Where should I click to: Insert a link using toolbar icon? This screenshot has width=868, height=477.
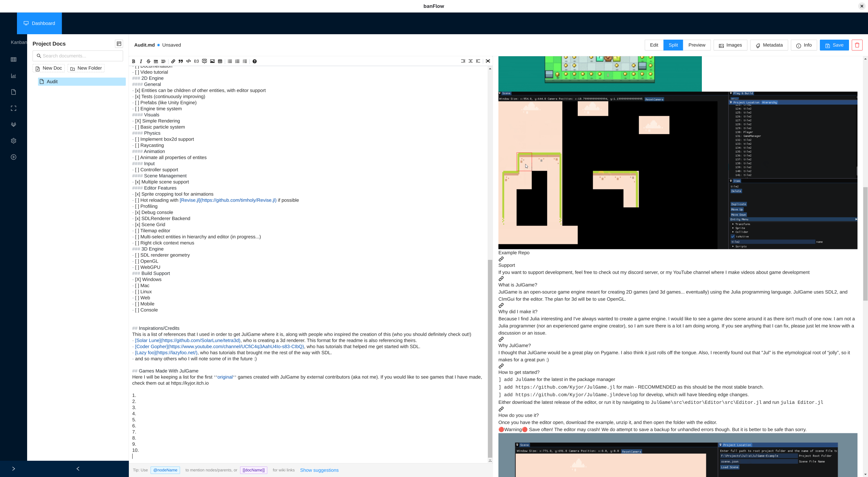click(x=173, y=61)
